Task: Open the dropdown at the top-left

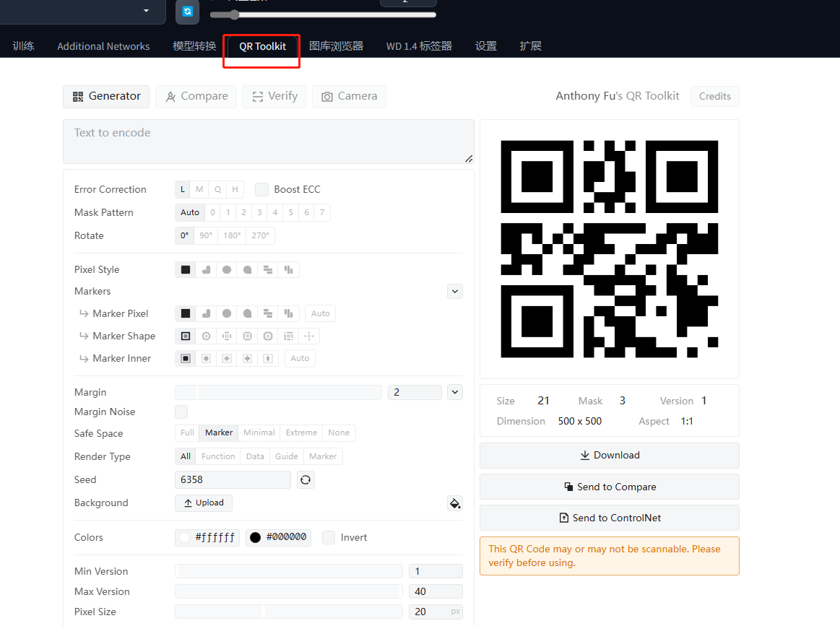Action: point(82,12)
